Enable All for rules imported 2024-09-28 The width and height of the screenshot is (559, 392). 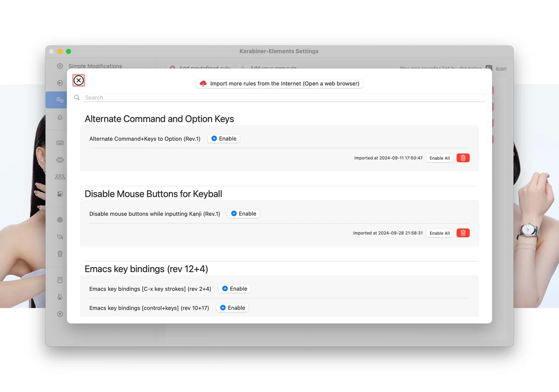tap(440, 233)
